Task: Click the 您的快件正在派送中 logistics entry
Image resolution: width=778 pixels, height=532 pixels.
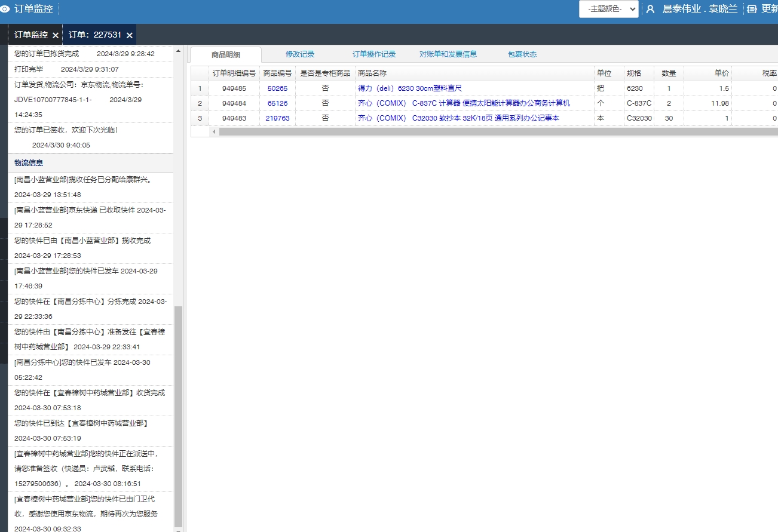Action: 91,469
